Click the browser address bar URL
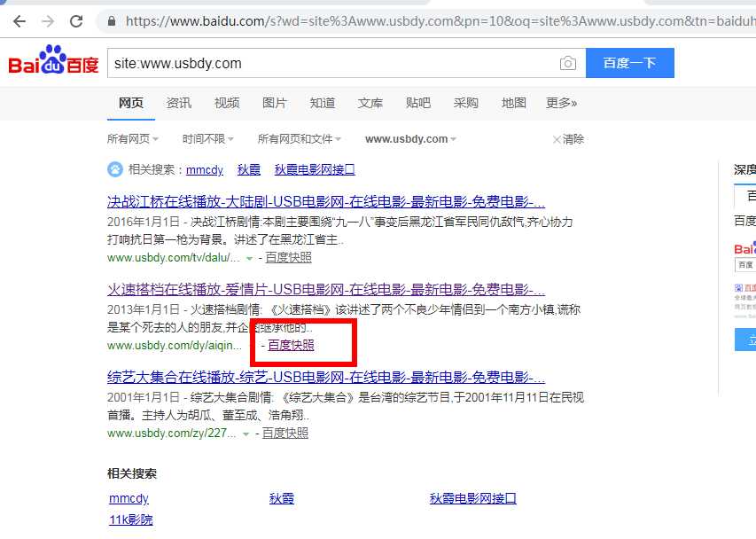Image resolution: width=756 pixels, height=539 pixels. click(x=440, y=21)
